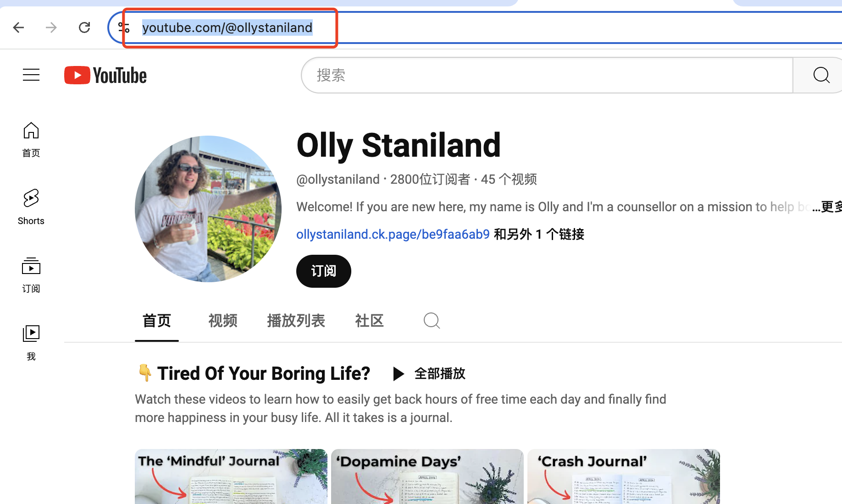Click the text starting "Watch these videos to learn"
Viewport: 842px width, 504px height.
(400, 408)
